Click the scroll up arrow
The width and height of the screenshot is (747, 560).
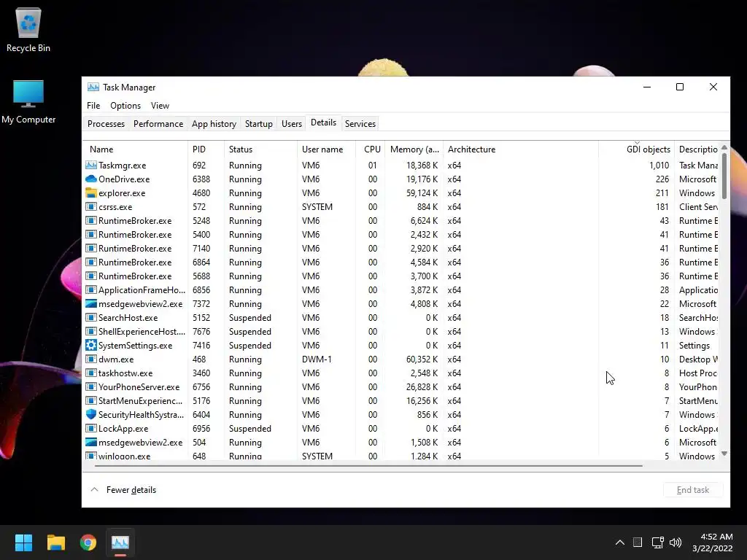click(x=724, y=147)
